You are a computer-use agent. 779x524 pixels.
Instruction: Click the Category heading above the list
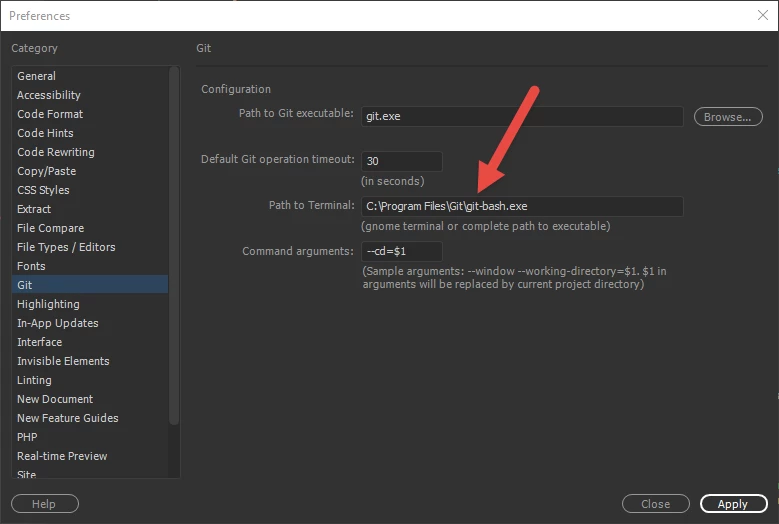click(x=34, y=48)
